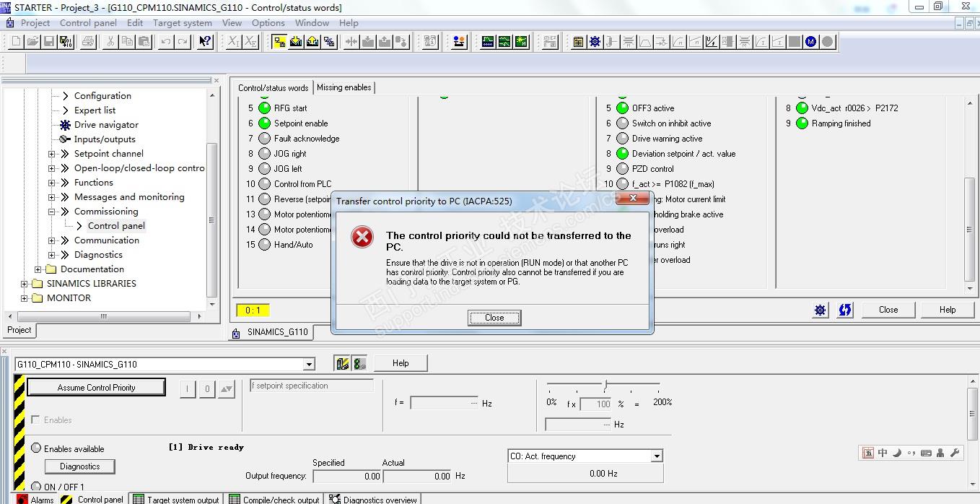Click the traffic light diagnostics view icon
Image resolution: width=980 pixels, height=504 pixels.
click(359, 364)
